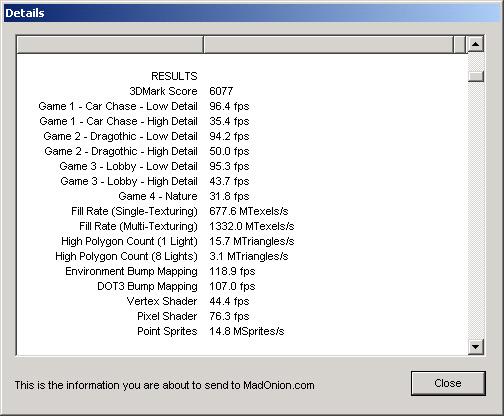Select the Game 4 Nature label

coord(158,196)
